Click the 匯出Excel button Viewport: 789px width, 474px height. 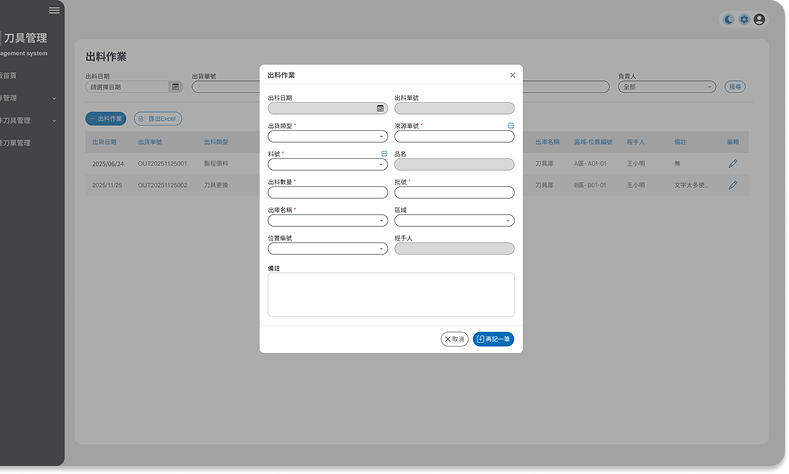click(x=158, y=119)
